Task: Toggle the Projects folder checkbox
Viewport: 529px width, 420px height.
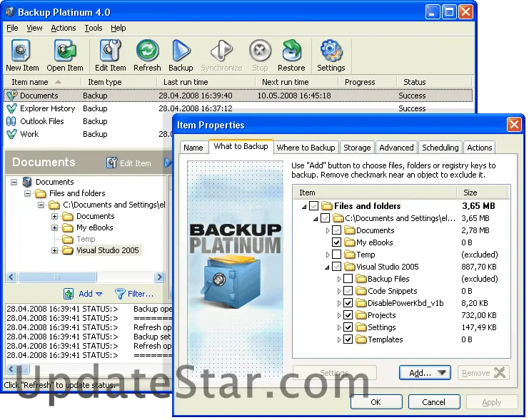Action: tap(348, 315)
